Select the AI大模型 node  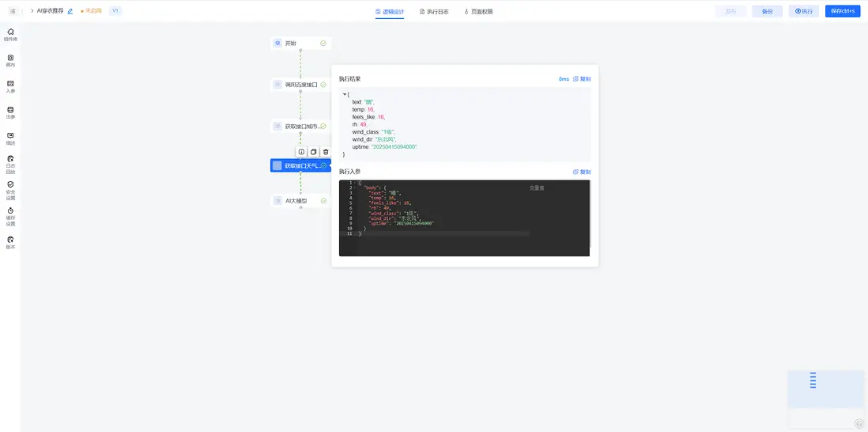(300, 200)
